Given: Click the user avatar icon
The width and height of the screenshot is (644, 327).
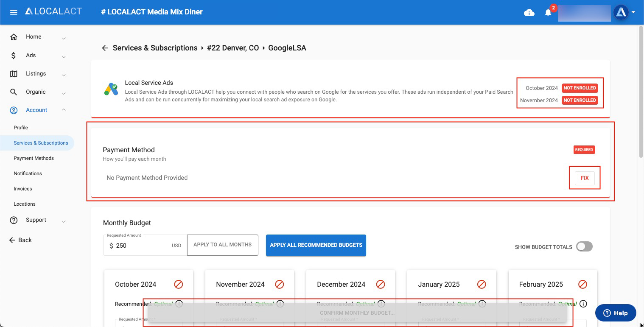Looking at the screenshot, I should 621,13.
